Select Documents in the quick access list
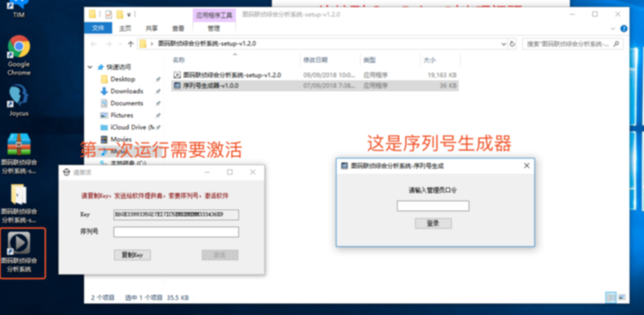 126,103
